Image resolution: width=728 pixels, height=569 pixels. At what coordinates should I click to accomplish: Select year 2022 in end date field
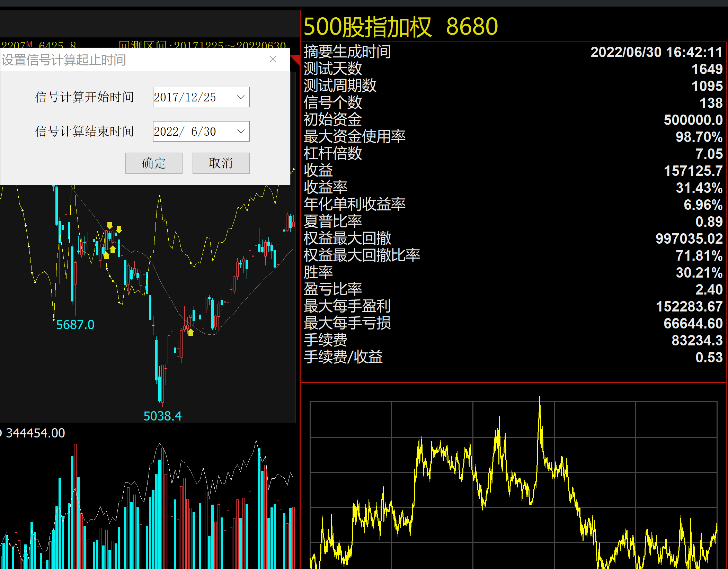pos(166,132)
